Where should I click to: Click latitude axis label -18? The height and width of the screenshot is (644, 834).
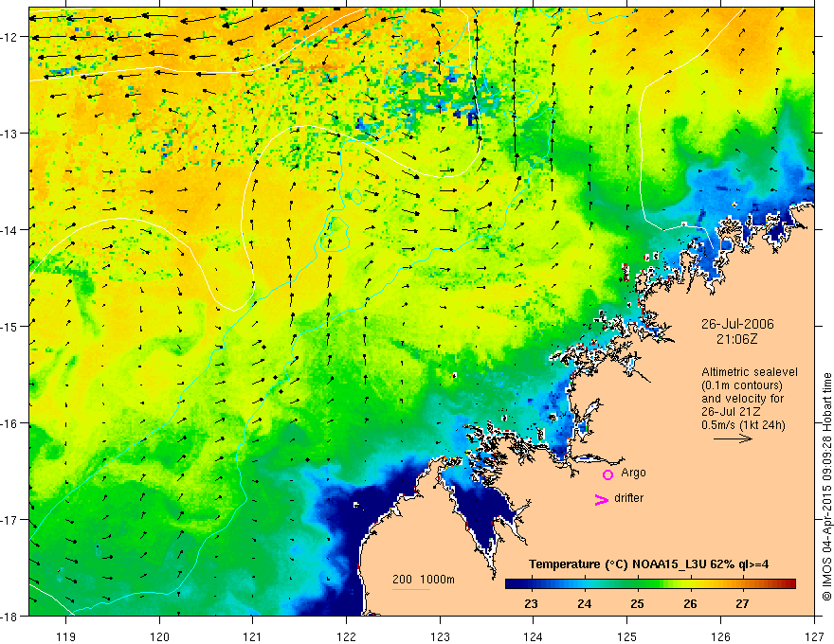(x=10, y=617)
